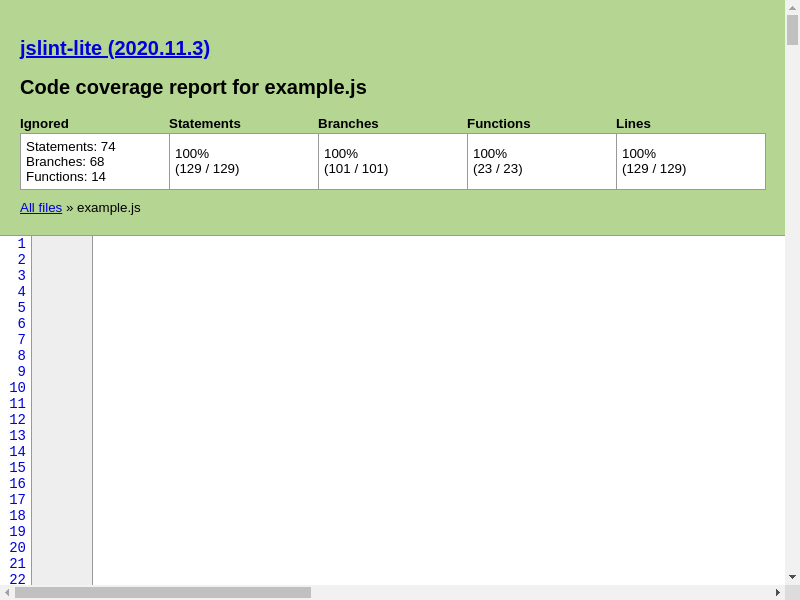800x600 pixels.
Task: Click the '(23 / 23)' functions value
Action: pyautogui.click(x=497, y=169)
